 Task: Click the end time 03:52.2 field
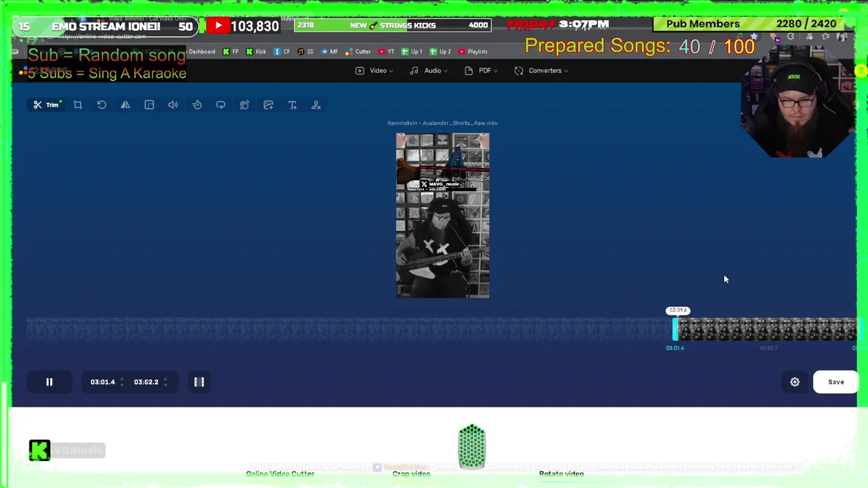146,382
